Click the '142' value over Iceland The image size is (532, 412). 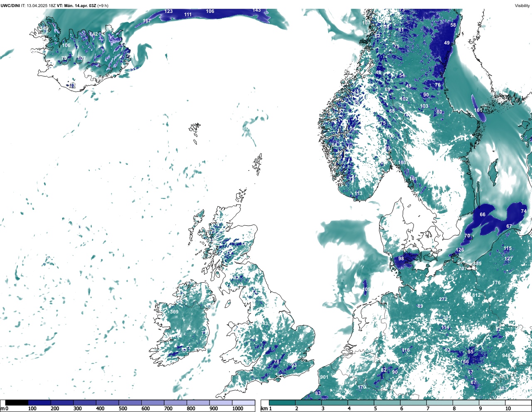(x=94, y=34)
